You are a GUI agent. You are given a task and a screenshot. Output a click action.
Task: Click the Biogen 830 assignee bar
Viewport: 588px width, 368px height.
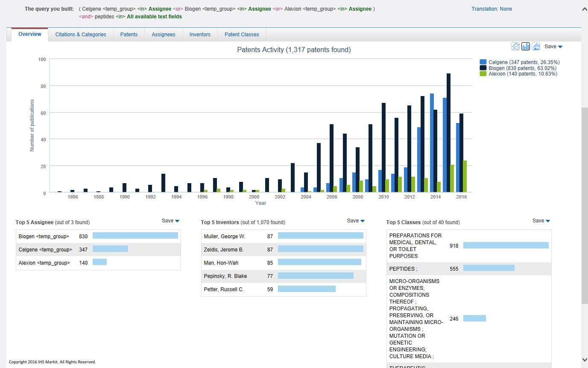135,236
